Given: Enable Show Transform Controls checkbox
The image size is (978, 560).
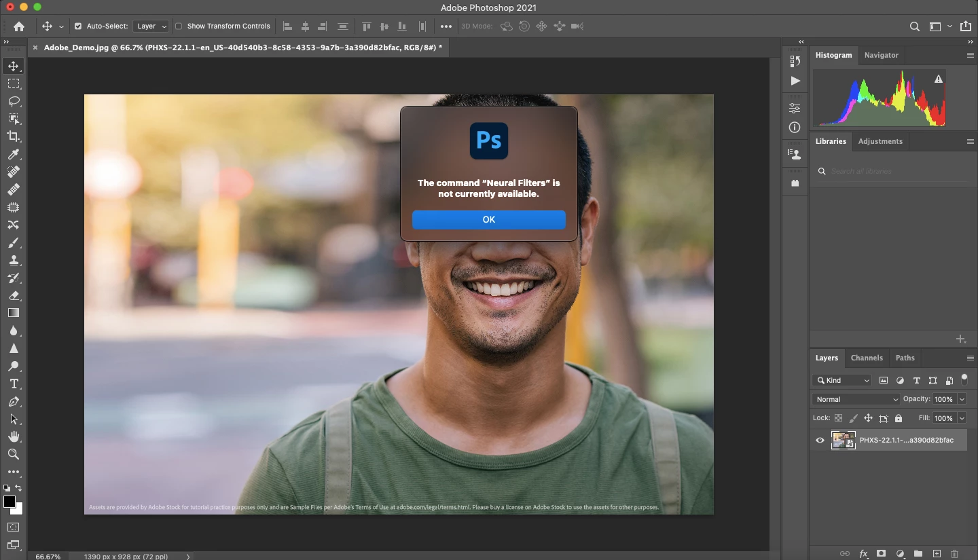Looking at the screenshot, I should click(179, 26).
